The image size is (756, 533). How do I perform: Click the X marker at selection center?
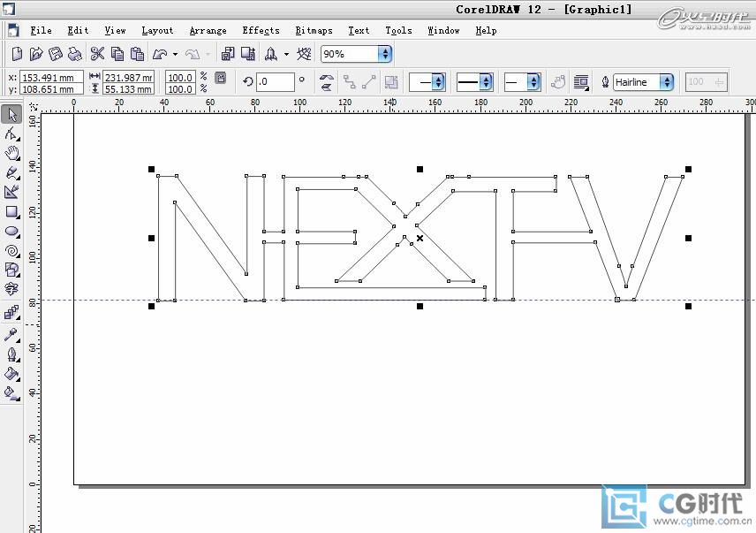tap(420, 238)
